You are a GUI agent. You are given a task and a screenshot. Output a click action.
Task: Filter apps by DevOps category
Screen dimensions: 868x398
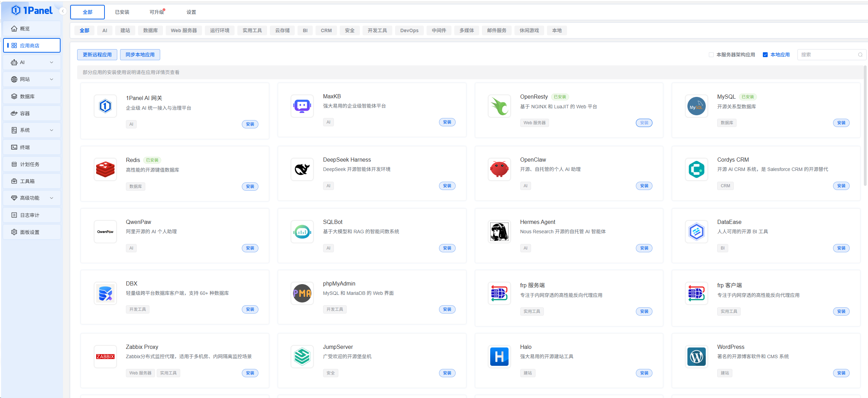(x=409, y=30)
